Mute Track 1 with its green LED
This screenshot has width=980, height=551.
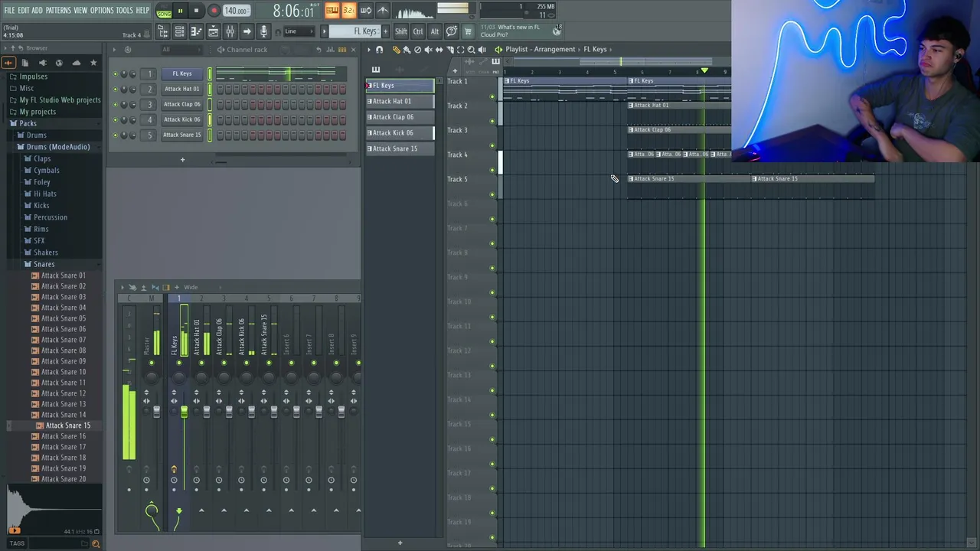click(492, 97)
